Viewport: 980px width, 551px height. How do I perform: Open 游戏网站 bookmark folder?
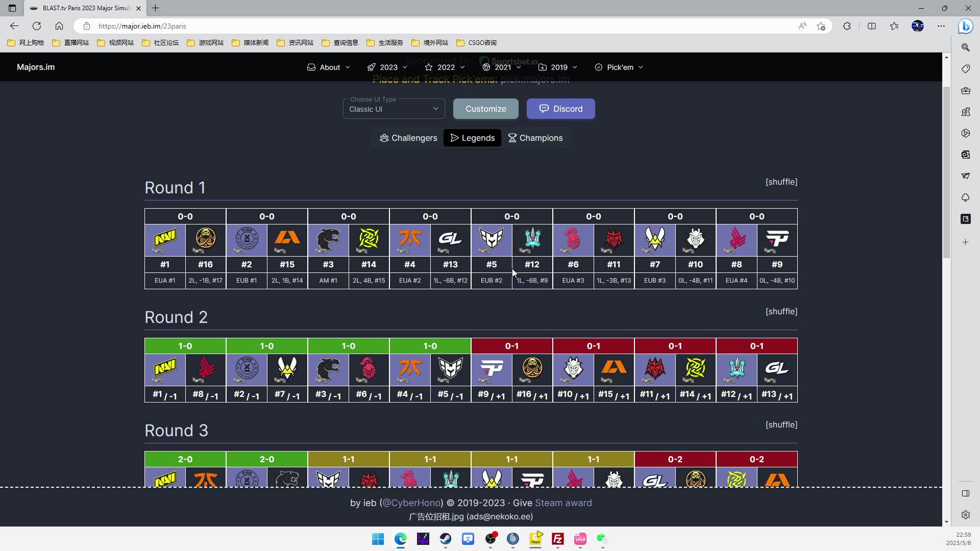205,43
